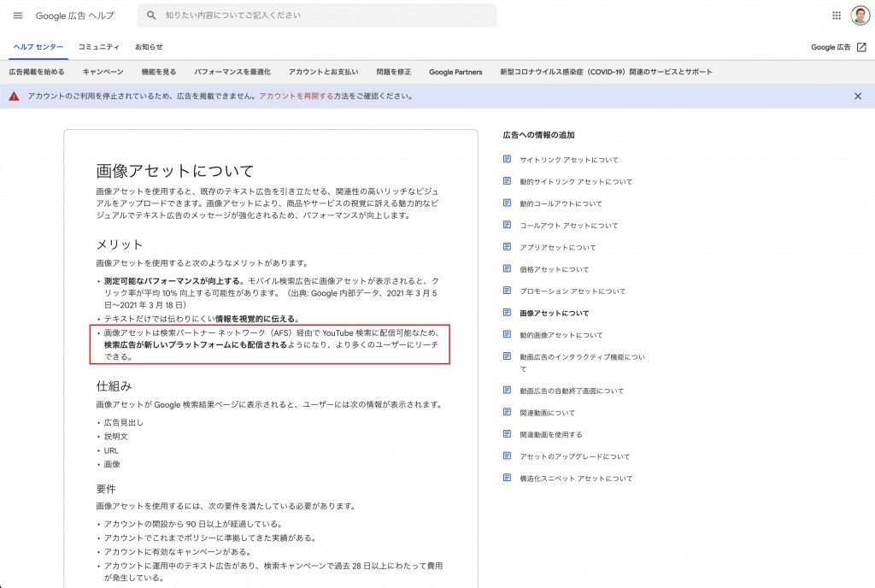Open the 問題を修正 menu
Viewport: 875px width, 588px height.
click(394, 72)
